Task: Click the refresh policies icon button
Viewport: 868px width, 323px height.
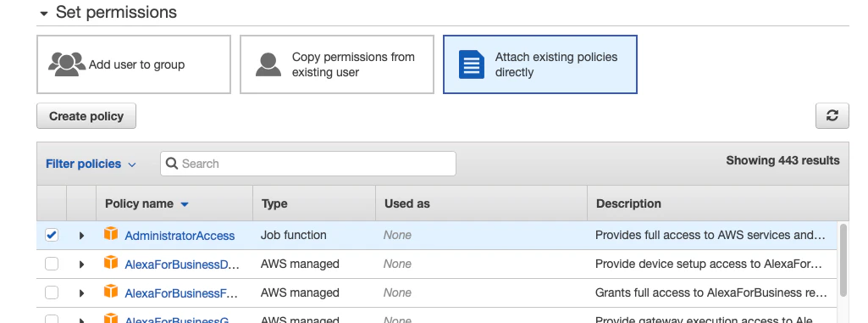Action: click(832, 116)
